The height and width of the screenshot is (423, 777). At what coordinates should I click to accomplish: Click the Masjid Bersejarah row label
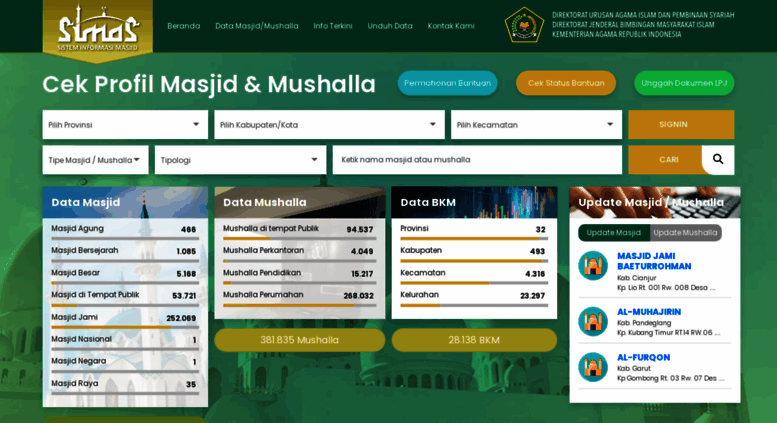pyautogui.click(x=85, y=251)
